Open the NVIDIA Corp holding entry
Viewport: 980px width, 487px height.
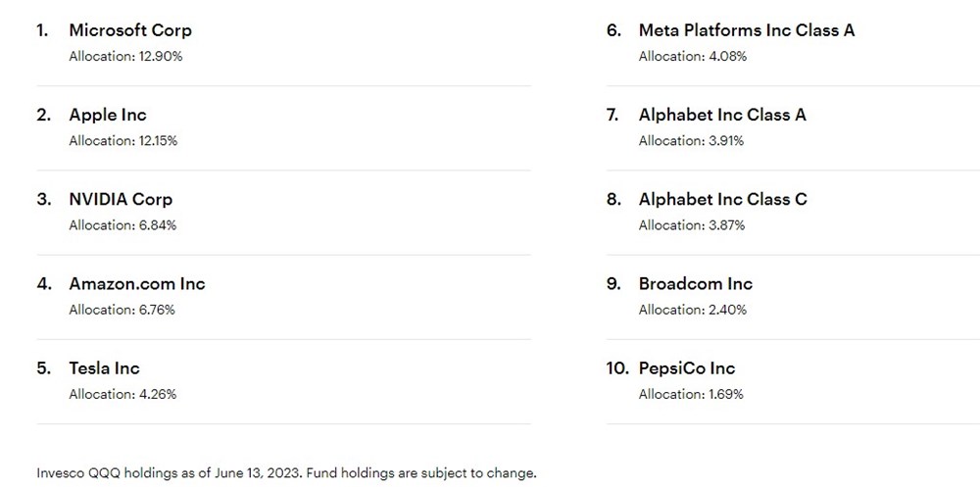point(121,199)
